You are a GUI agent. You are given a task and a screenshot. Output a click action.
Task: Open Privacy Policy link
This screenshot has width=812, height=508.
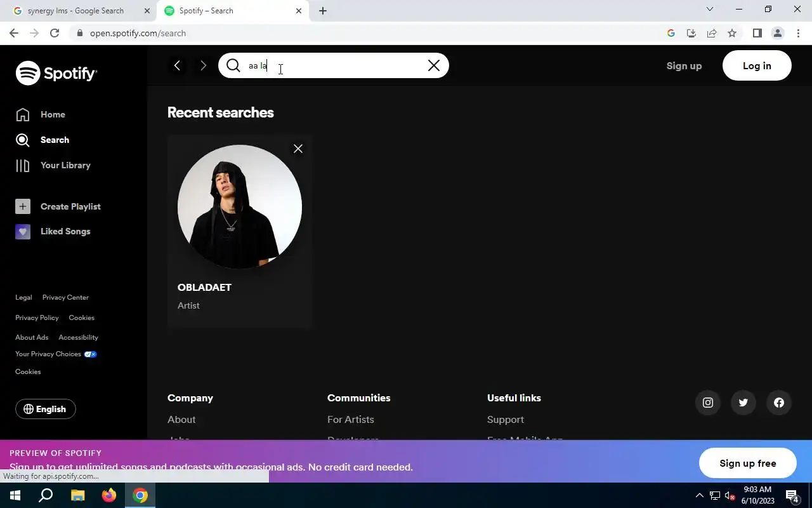37,317
